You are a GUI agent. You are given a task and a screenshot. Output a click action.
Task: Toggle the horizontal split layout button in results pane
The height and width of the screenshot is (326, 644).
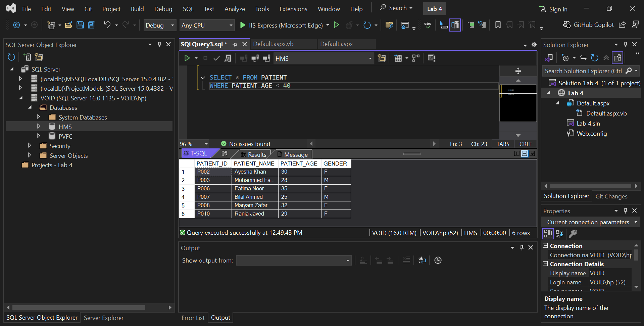tap(525, 153)
